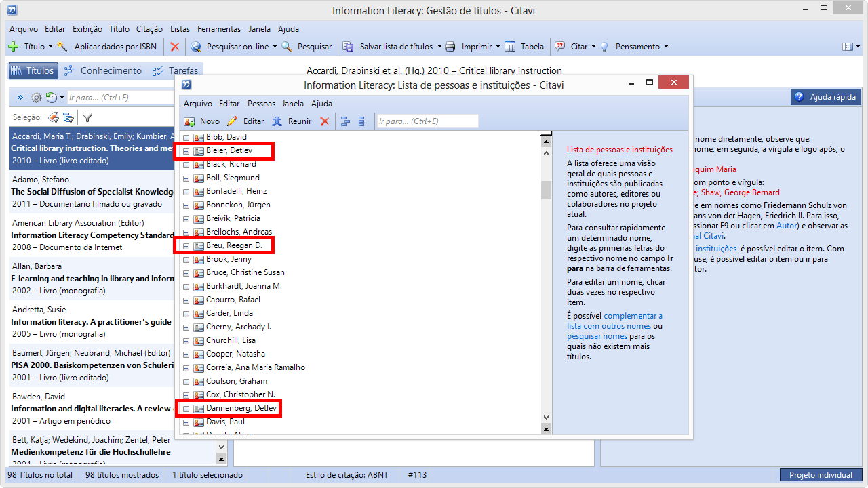
Task: Click Aplicar dados por ISBN wand icon
Action: [x=63, y=47]
